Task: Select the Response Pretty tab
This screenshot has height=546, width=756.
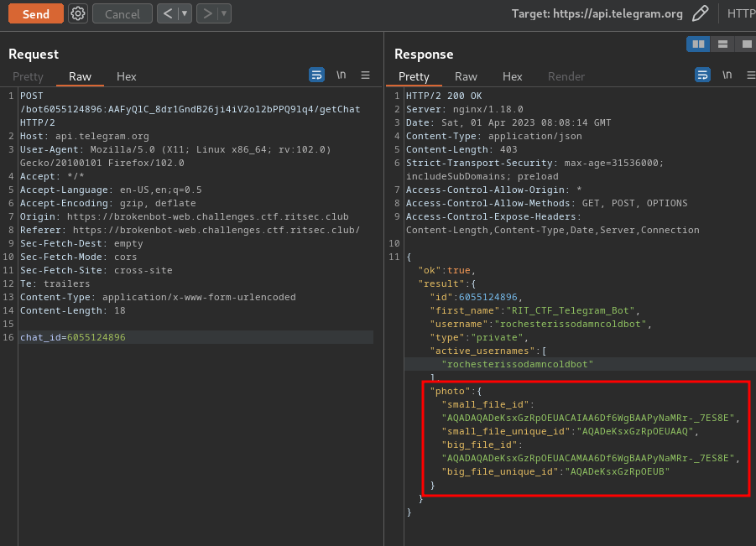Action: tap(414, 76)
